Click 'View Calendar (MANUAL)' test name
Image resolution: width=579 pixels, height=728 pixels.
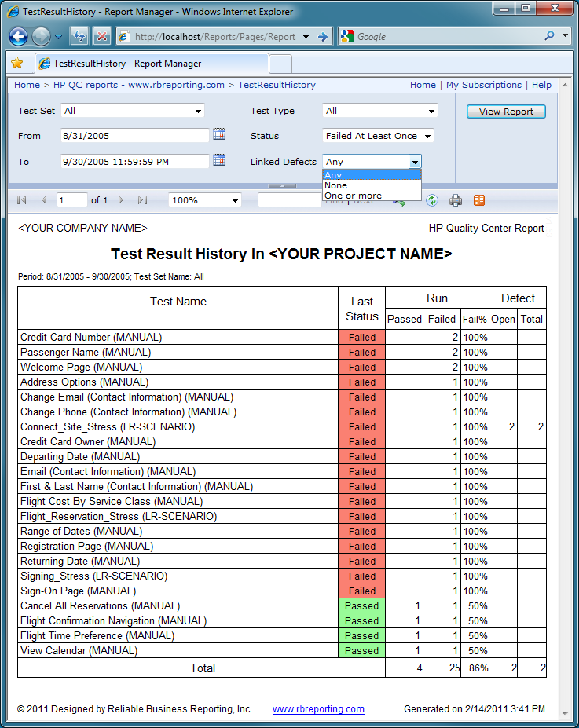pyautogui.click(x=79, y=650)
